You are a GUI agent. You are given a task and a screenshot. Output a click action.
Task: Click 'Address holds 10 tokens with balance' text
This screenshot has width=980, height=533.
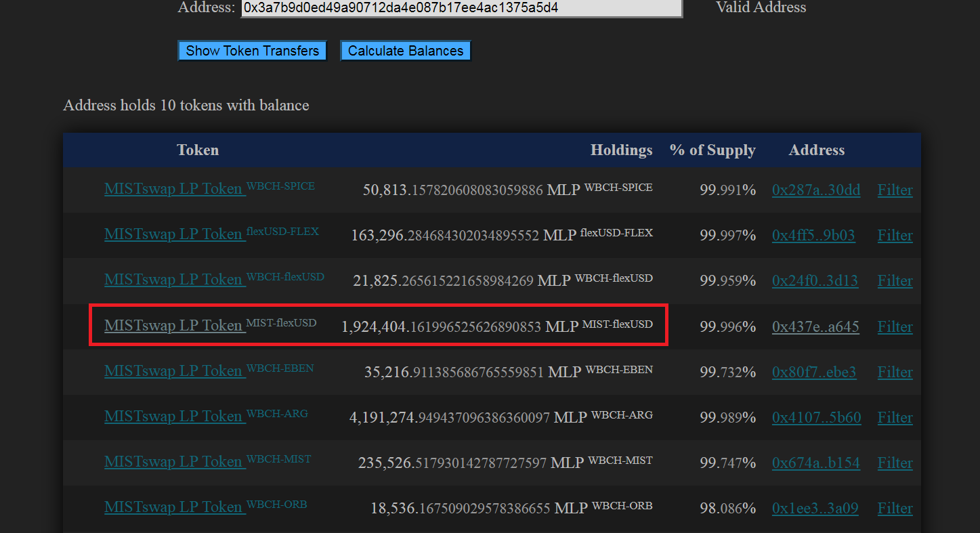click(186, 105)
